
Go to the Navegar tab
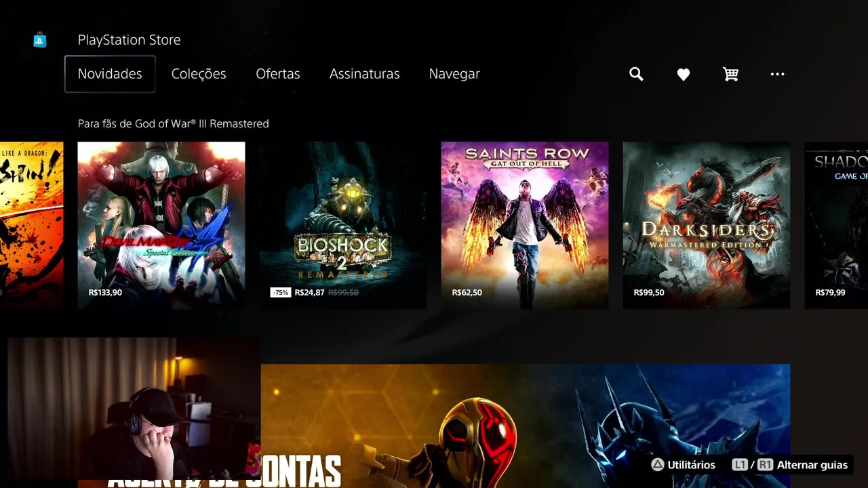pos(454,74)
